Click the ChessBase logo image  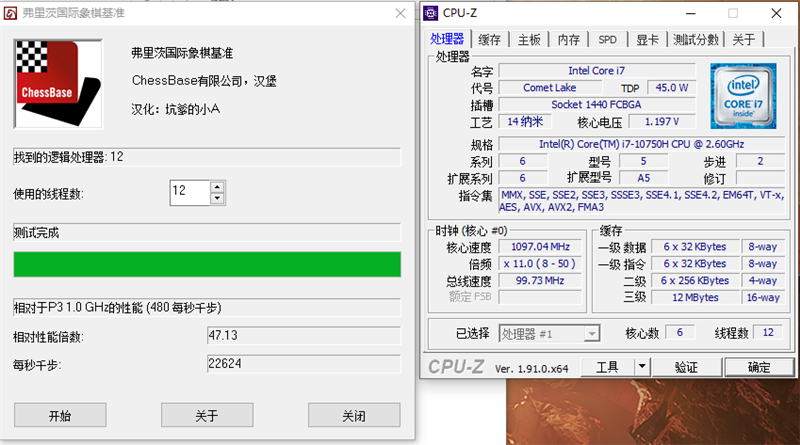[x=58, y=84]
